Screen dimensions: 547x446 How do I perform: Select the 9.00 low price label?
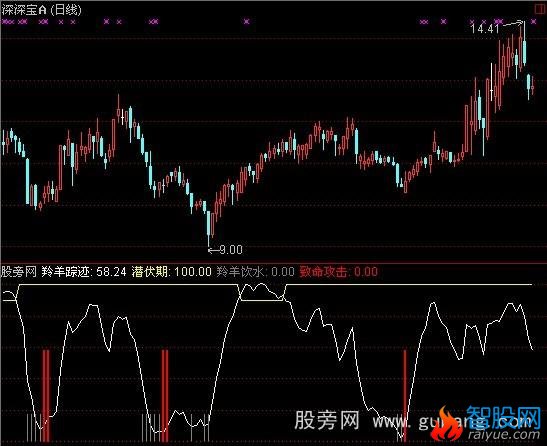tap(231, 250)
